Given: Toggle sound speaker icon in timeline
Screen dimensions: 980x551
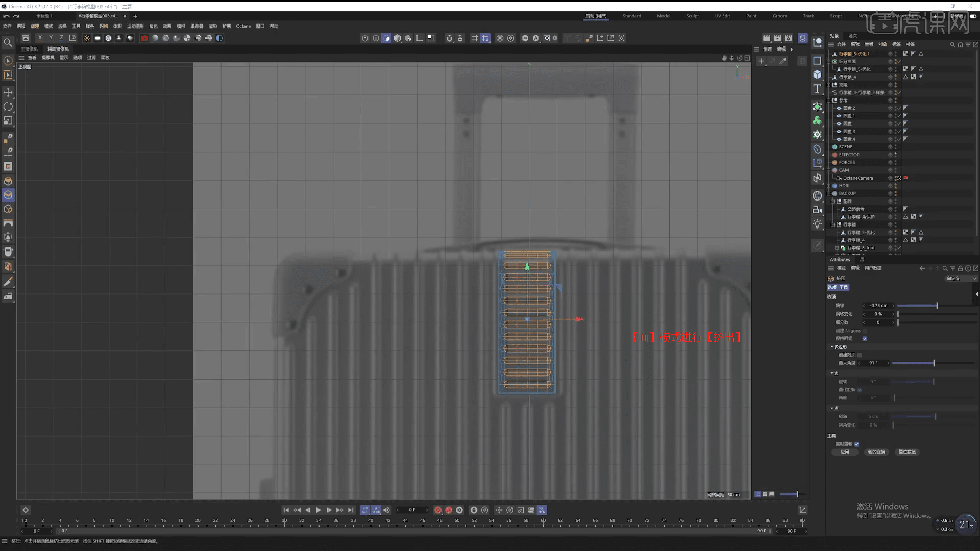Looking at the screenshot, I should (x=386, y=510).
